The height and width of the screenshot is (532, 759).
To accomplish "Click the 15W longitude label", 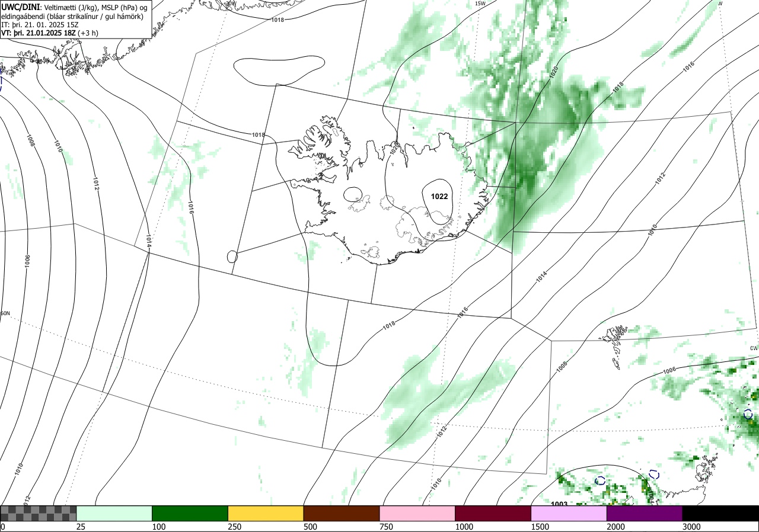I will coord(480,4).
